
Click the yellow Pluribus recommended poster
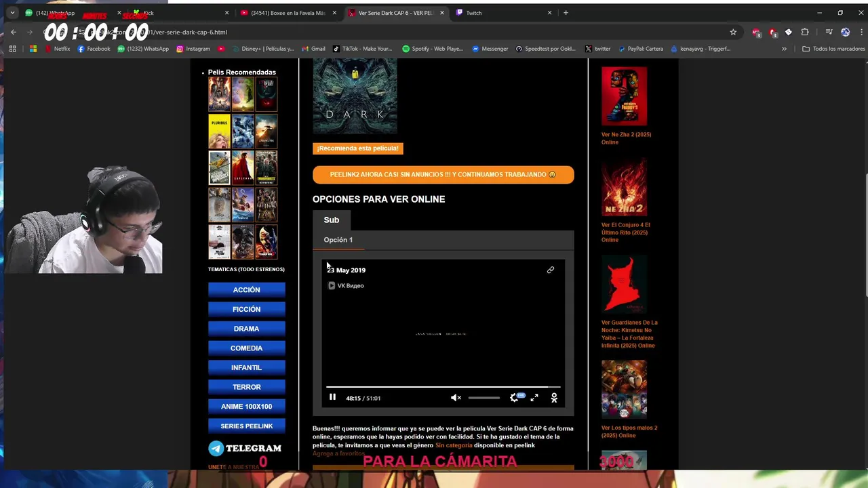click(219, 131)
